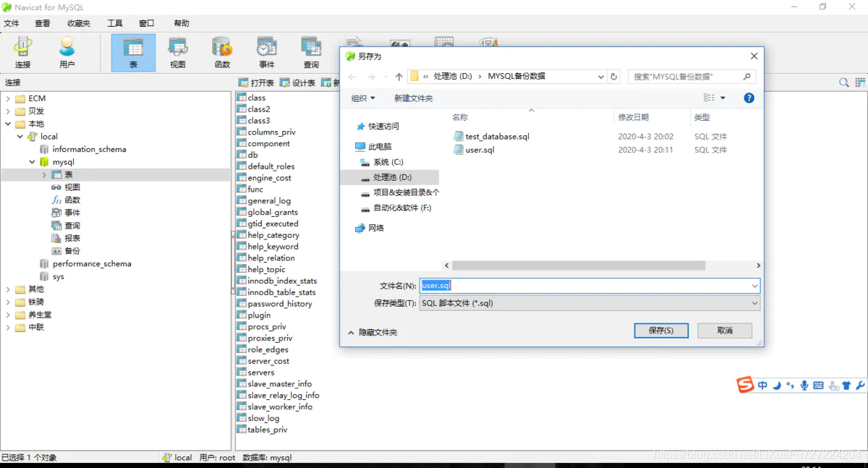Click Up one level arrow in the dialog
Viewport: 868px width, 468px height.
click(x=399, y=77)
